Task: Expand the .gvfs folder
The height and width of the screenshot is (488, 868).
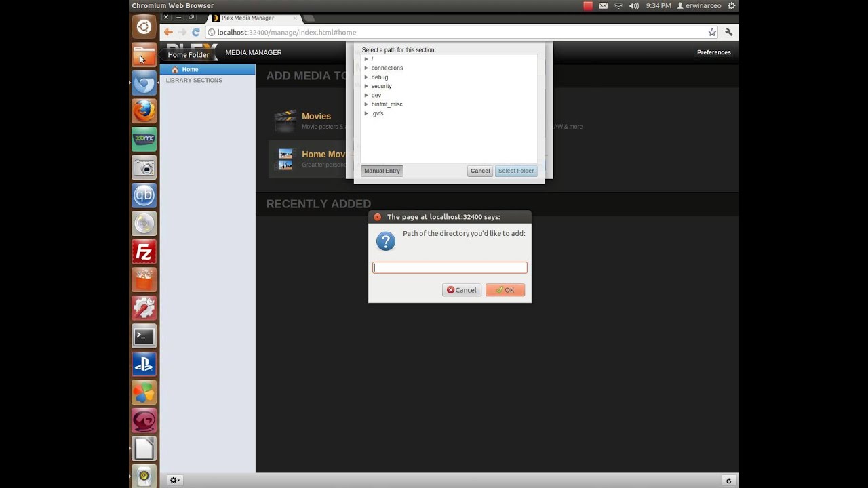Action: pyautogui.click(x=366, y=113)
